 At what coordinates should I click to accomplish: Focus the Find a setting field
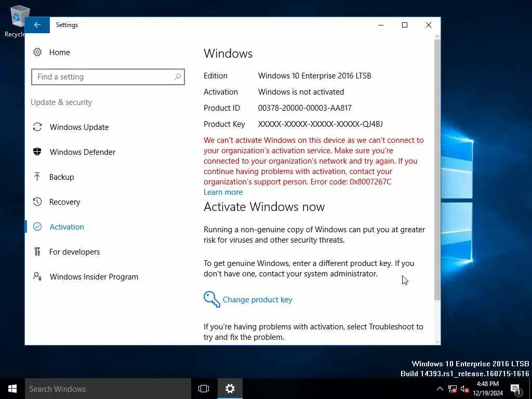(108, 77)
